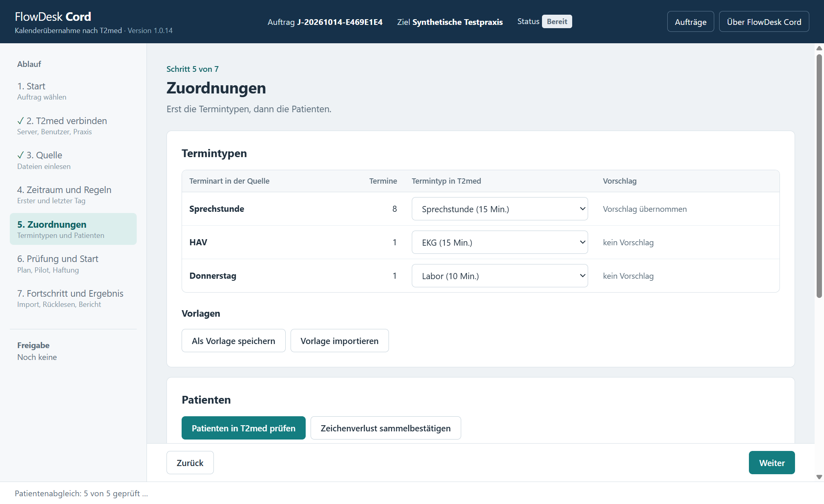
Task: Click the FlowDesk Cord logo title
Action: click(x=53, y=17)
